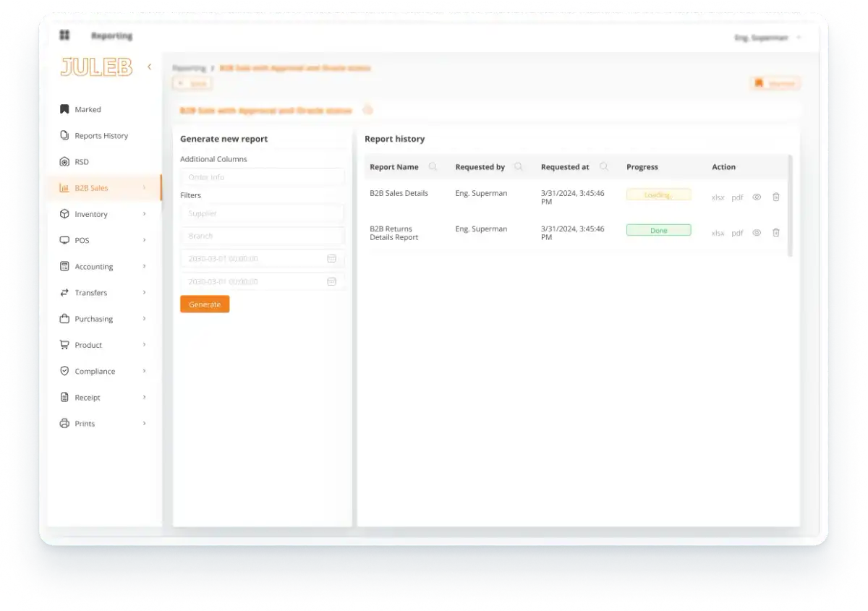
Task: Click the Additional Columns input field
Action: [x=262, y=177]
